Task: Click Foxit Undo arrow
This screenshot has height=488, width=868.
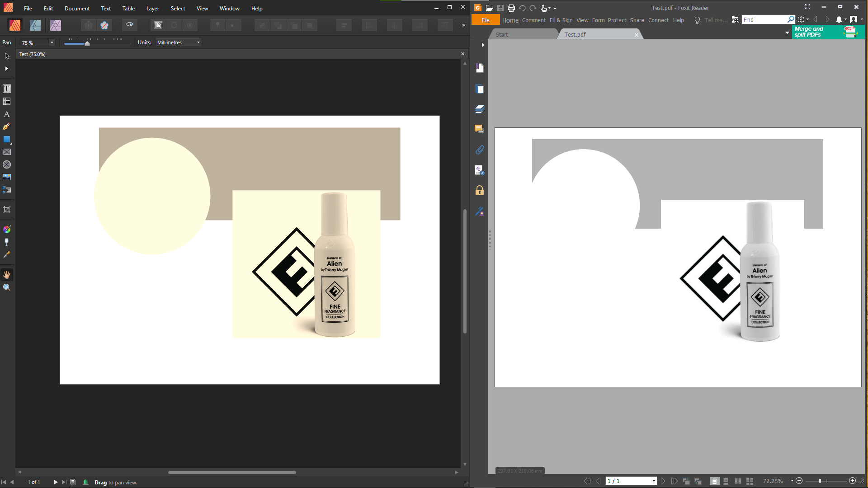Action: (x=522, y=8)
